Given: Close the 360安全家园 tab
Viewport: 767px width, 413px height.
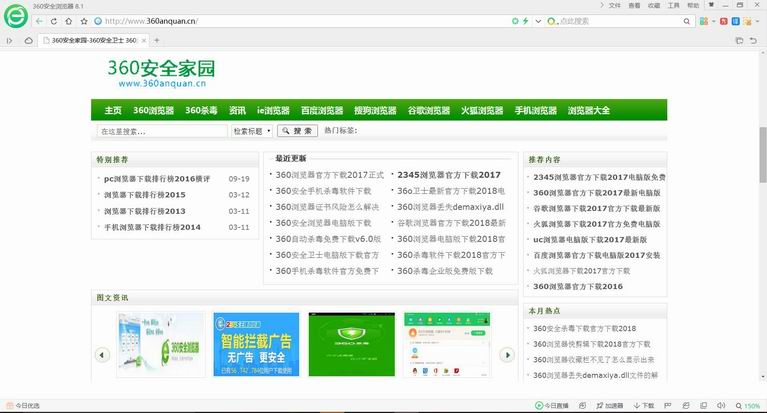Looking at the screenshot, I should [144, 41].
